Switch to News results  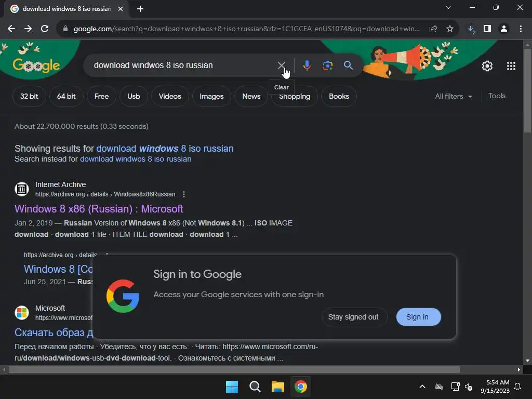(x=251, y=96)
